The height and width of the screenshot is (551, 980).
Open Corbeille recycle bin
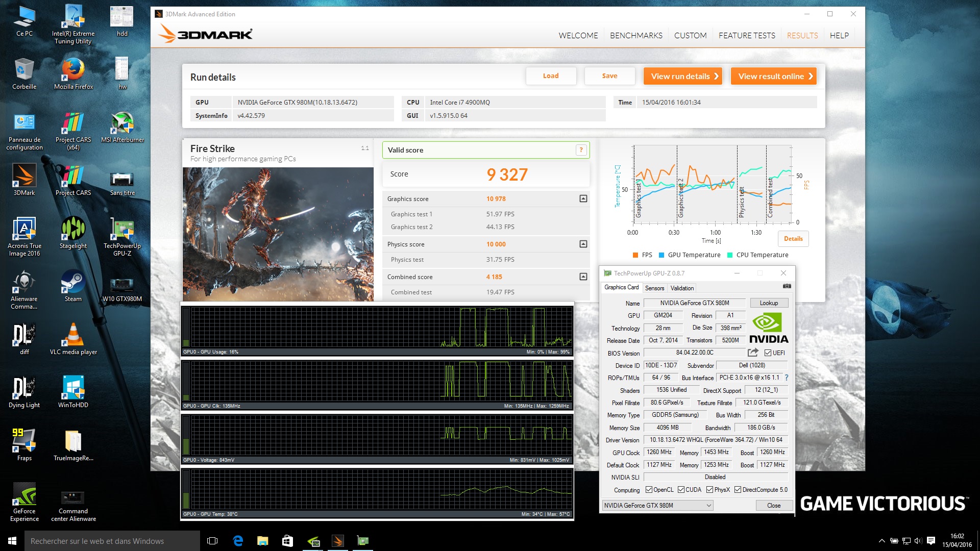pos(24,74)
